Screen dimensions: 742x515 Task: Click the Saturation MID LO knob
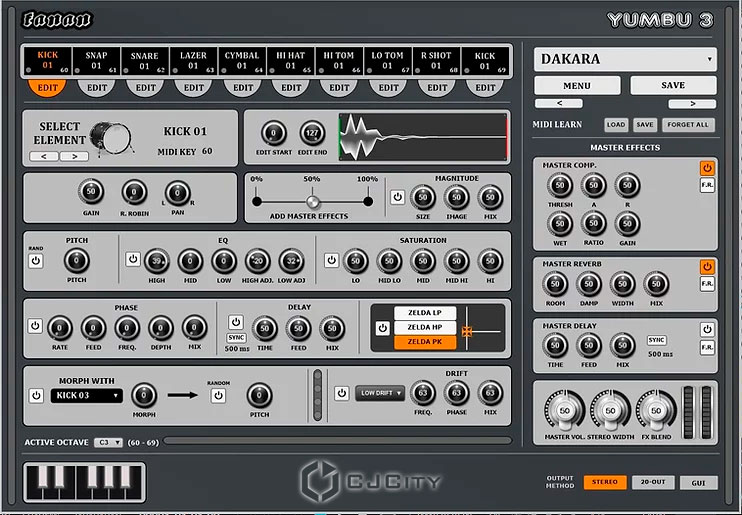pos(389,261)
